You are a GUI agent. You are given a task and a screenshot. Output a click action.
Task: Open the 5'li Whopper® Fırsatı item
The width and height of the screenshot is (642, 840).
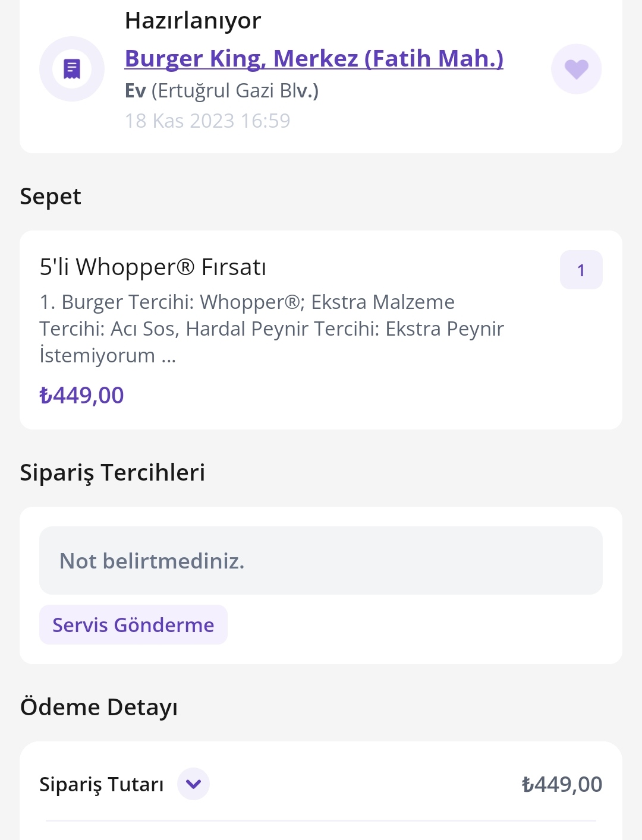coord(153,267)
